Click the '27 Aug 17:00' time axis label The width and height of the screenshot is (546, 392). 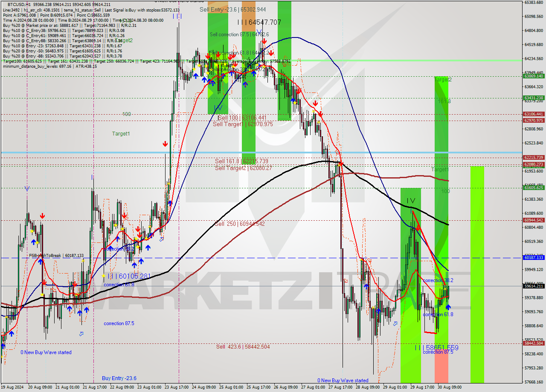pyautogui.click(x=341, y=387)
